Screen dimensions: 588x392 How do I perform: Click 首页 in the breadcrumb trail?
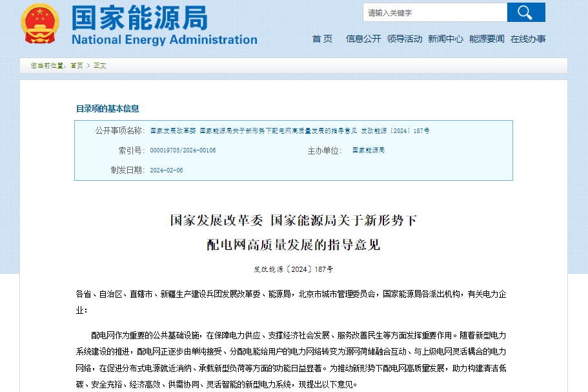pos(77,65)
